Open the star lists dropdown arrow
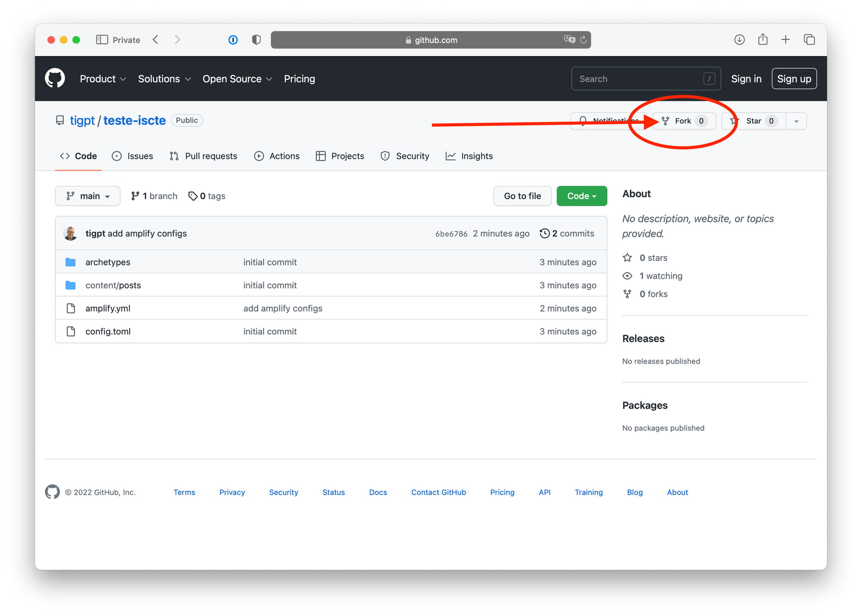Screen dimensions: 862x616 [x=796, y=121]
